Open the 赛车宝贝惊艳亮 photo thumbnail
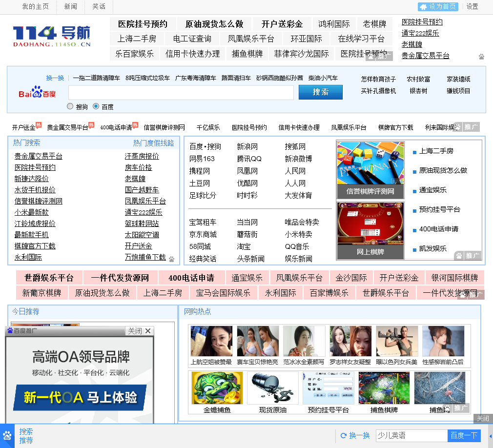 (x=258, y=341)
